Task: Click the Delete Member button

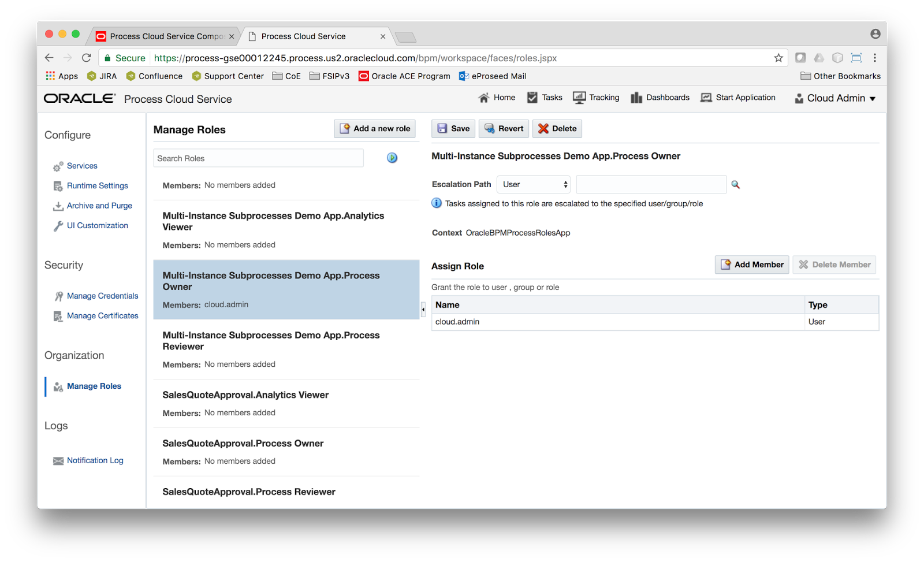Action: point(834,265)
